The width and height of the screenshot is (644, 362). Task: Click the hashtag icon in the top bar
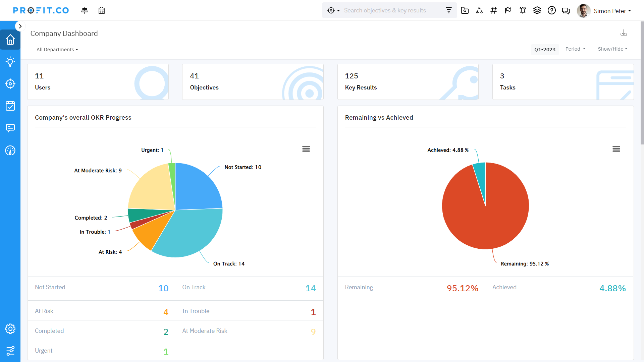(x=493, y=10)
